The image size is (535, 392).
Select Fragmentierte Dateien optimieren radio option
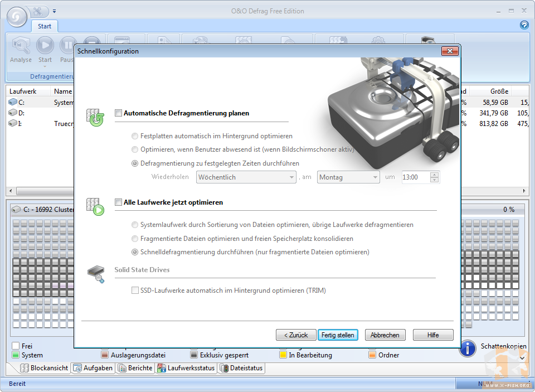tap(135, 238)
